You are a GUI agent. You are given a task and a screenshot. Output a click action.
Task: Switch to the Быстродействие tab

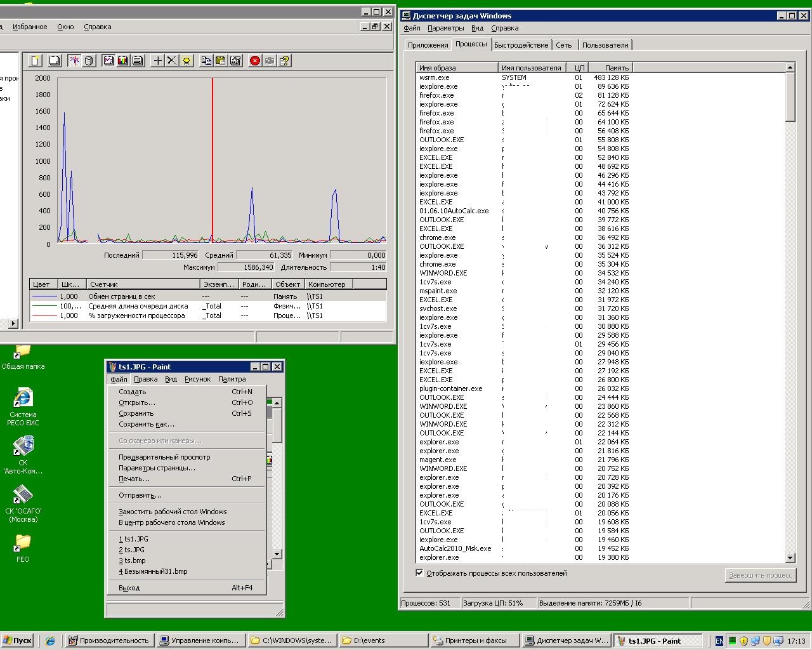click(521, 45)
